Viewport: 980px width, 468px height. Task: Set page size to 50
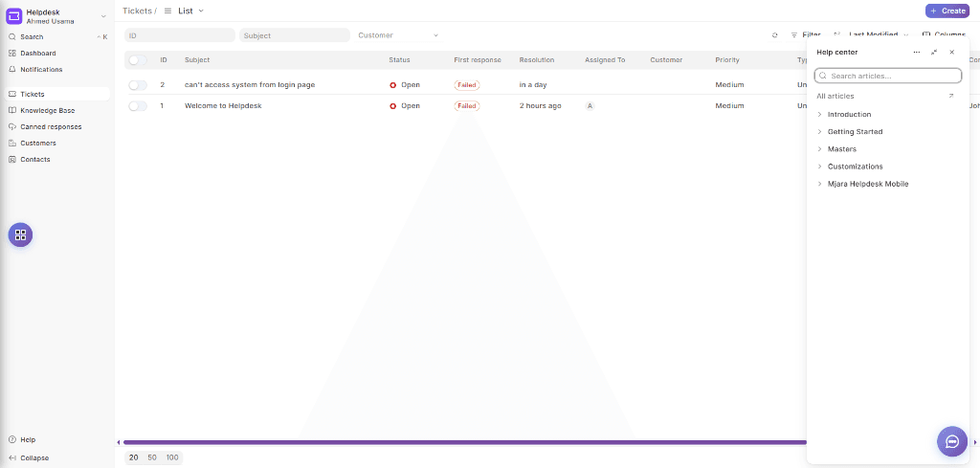pyautogui.click(x=152, y=458)
